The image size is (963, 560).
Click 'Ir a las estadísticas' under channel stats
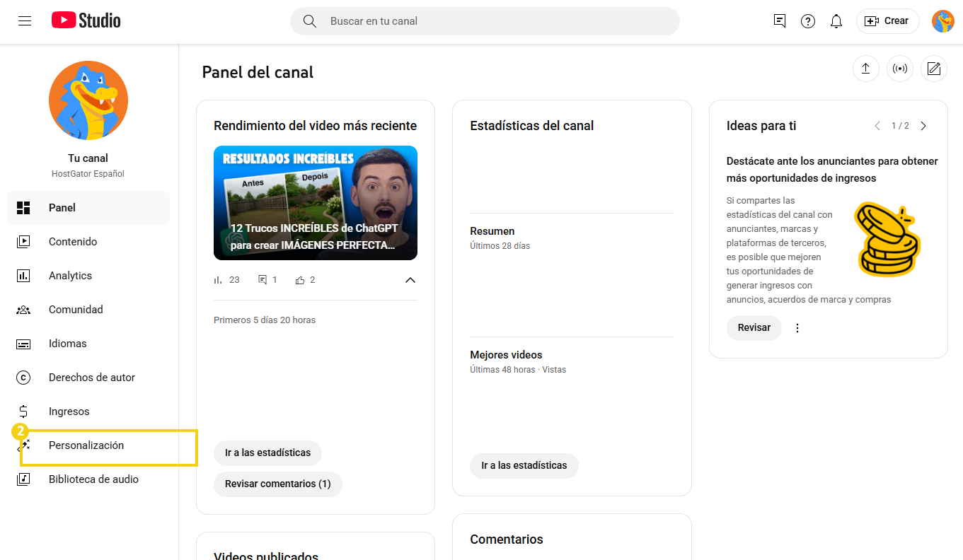tap(524, 465)
